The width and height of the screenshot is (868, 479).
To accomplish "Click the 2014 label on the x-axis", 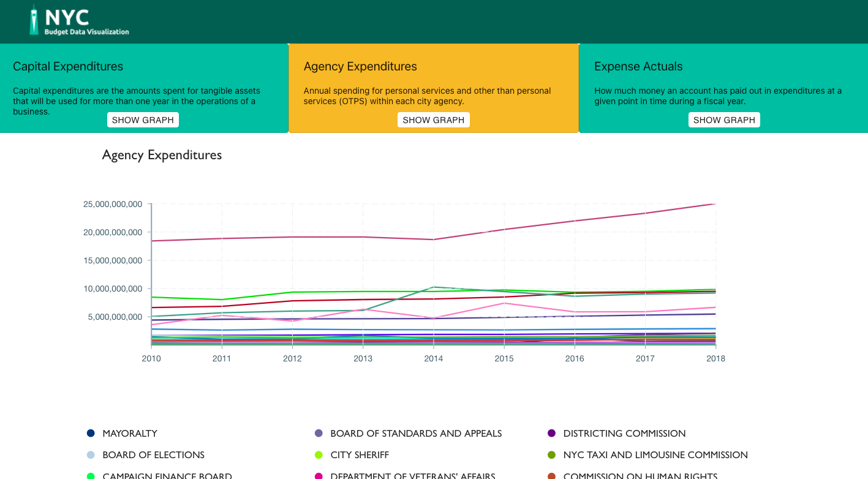I will click(434, 359).
